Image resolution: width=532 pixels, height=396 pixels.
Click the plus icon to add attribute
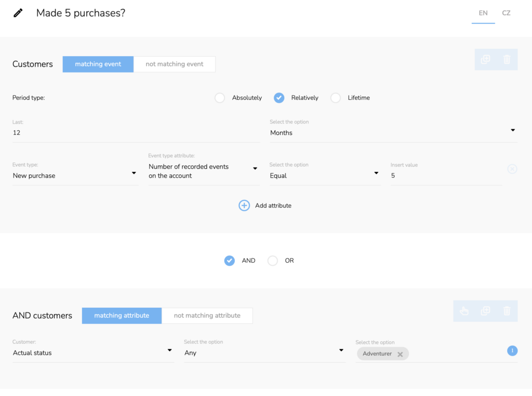click(x=244, y=206)
